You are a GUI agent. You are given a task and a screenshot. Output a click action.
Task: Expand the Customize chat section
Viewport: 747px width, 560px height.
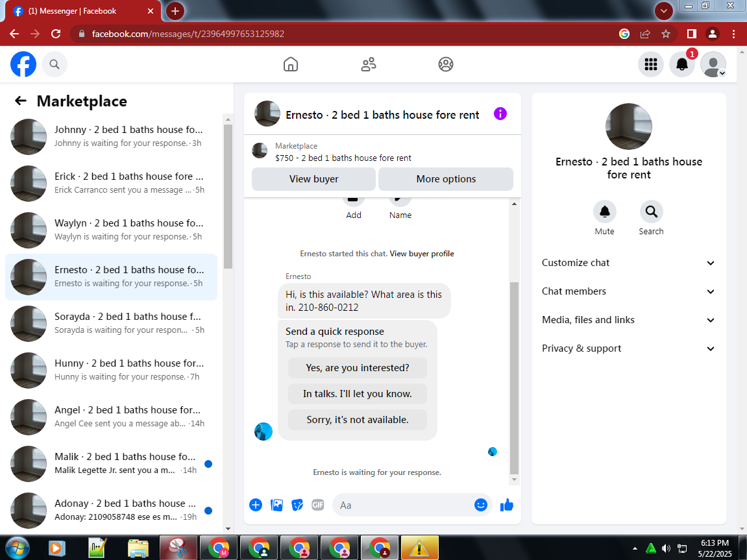628,263
